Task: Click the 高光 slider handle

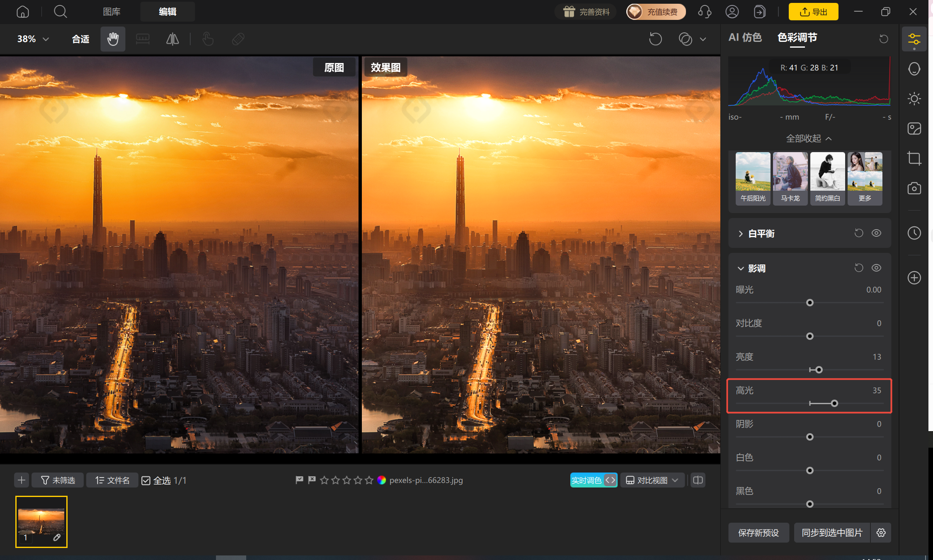Action: pos(834,403)
